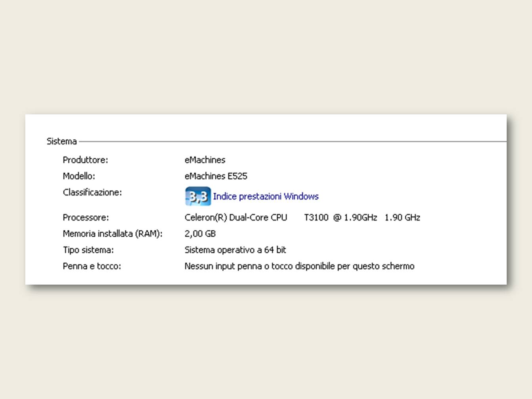The image size is (532, 399).
Task: Click the Processore label
Action: [x=85, y=218]
